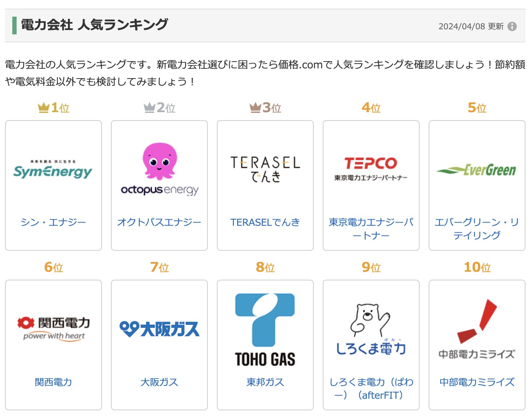Click the 2024/04/08 更新 date text
532x419 pixels.
[471, 26]
